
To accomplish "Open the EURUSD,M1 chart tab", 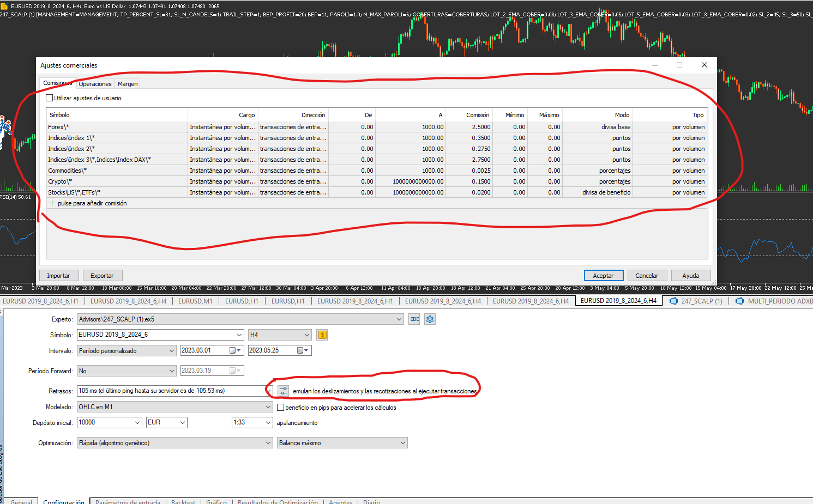I will [x=195, y=301].
